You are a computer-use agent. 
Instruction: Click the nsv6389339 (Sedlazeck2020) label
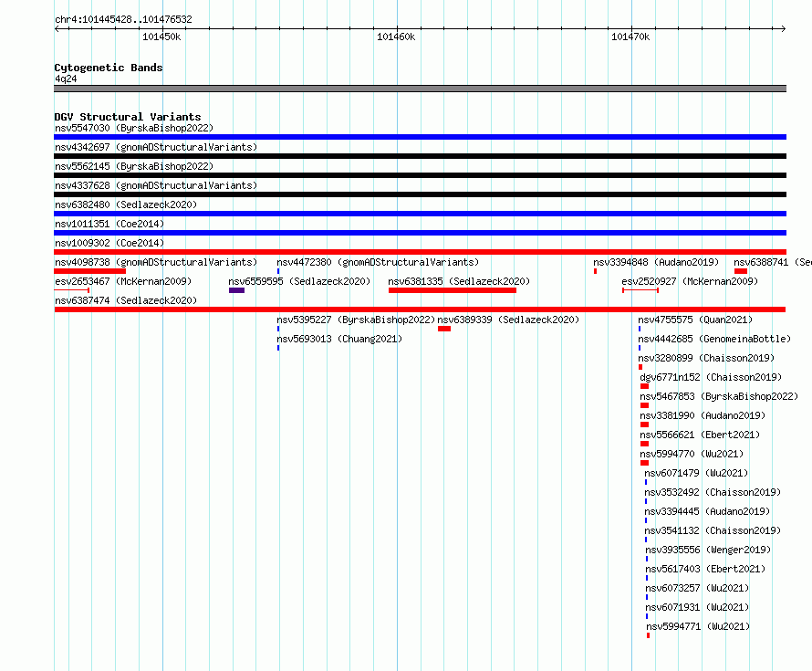508,320
